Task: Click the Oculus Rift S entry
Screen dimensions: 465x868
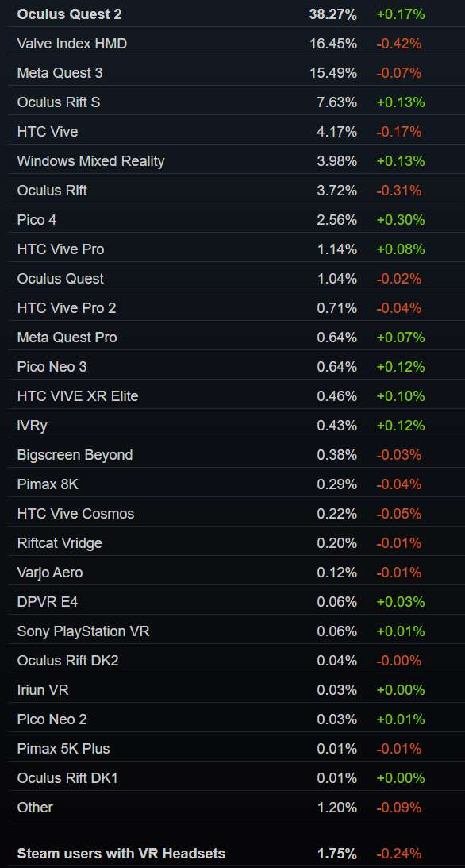Action: [59, 102]
